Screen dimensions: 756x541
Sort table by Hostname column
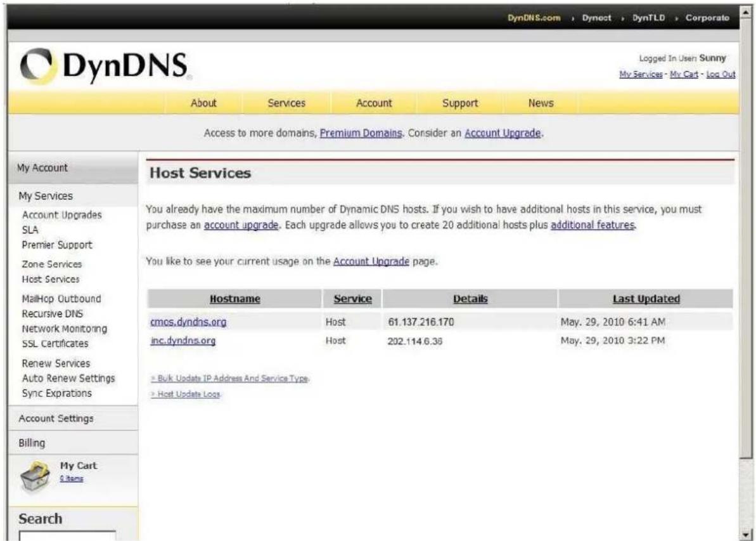235,299
